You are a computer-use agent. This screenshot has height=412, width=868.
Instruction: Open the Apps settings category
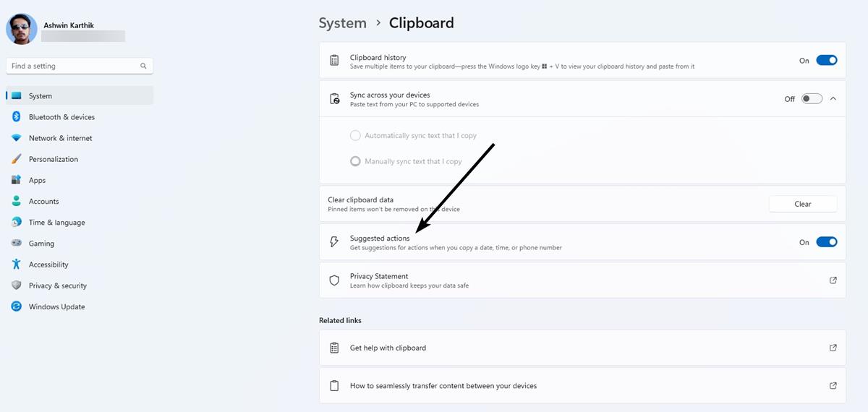(37, 180)
